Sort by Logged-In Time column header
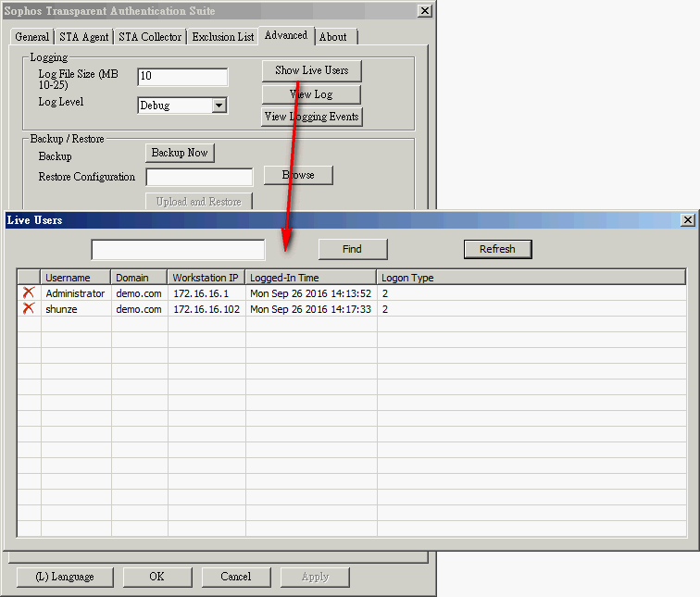Image resolution: width=700 pixels, height=597 pixels. 310,277
